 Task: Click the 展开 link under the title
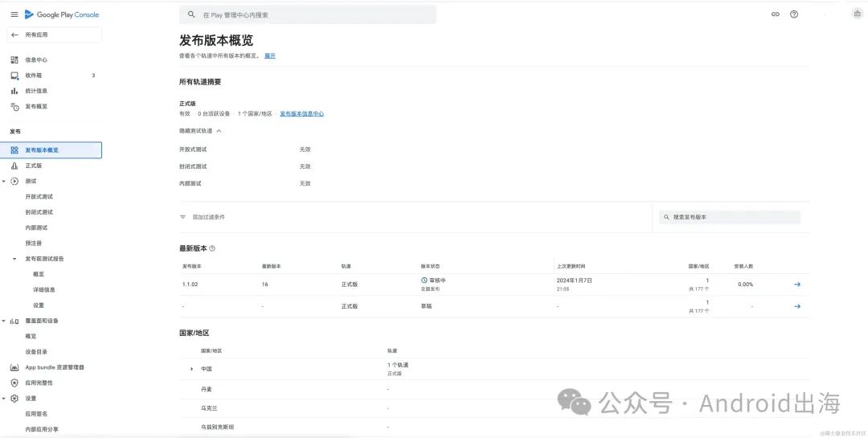[269, 56]
